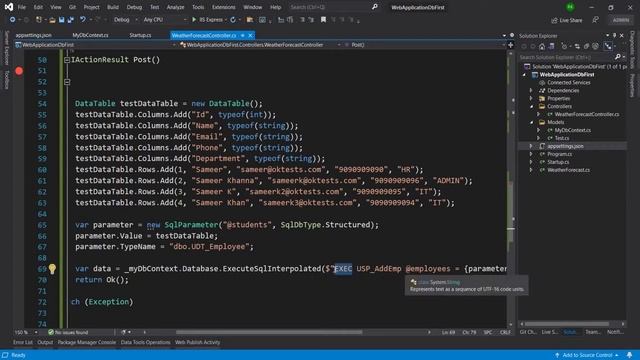Click Pending Changes Filter clock icon
Image resolution: width=640 pixels, height=360 pixels.
coord(564,46)
